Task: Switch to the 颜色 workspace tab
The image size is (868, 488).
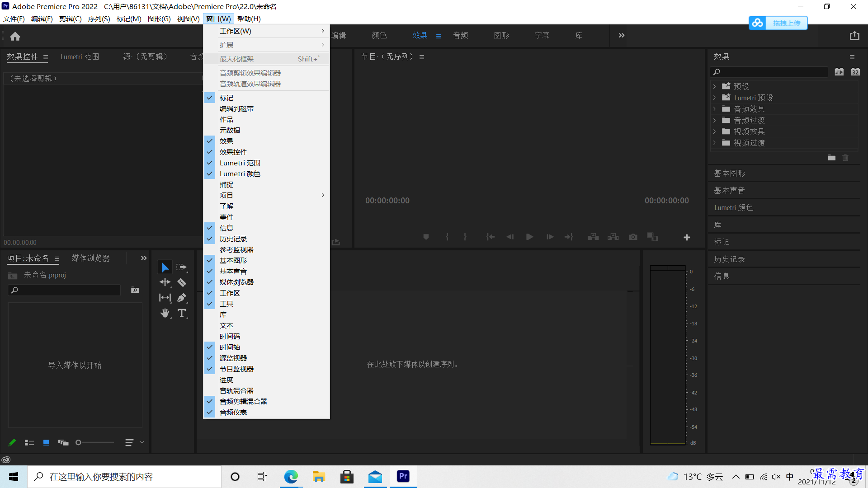Action: 379,35
